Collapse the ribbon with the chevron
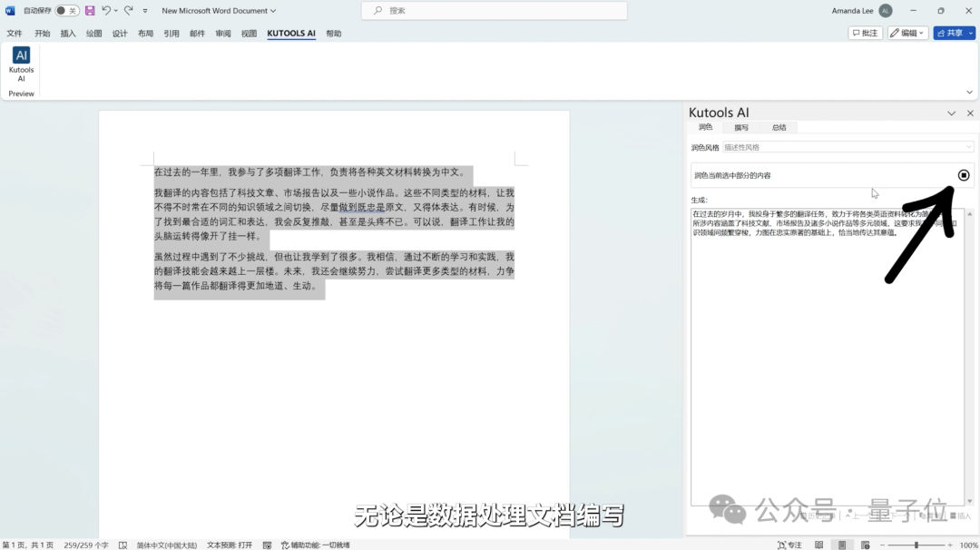This screenshot has height=550, width=980. point(969,93)
